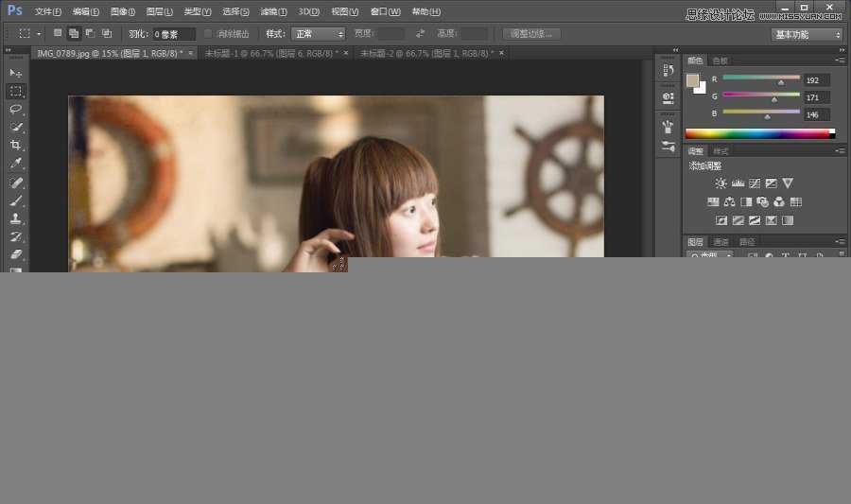This screenshot has width=851, height=504.
Task: Open the 图像(I) menu
Action: (123, 11)
